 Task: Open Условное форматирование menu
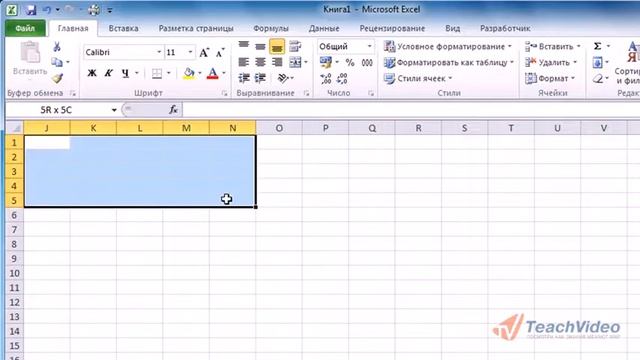448,47
